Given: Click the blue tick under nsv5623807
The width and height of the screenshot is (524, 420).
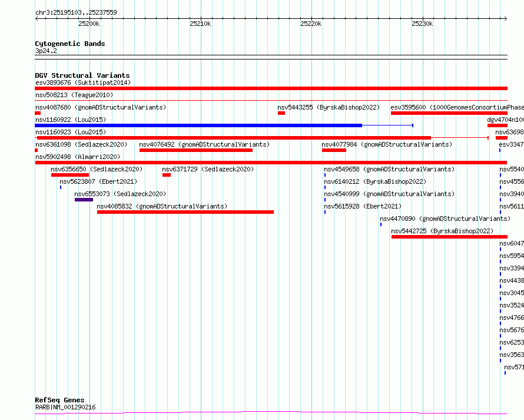Looking at the screenshot, I should (x=61, y=187).
